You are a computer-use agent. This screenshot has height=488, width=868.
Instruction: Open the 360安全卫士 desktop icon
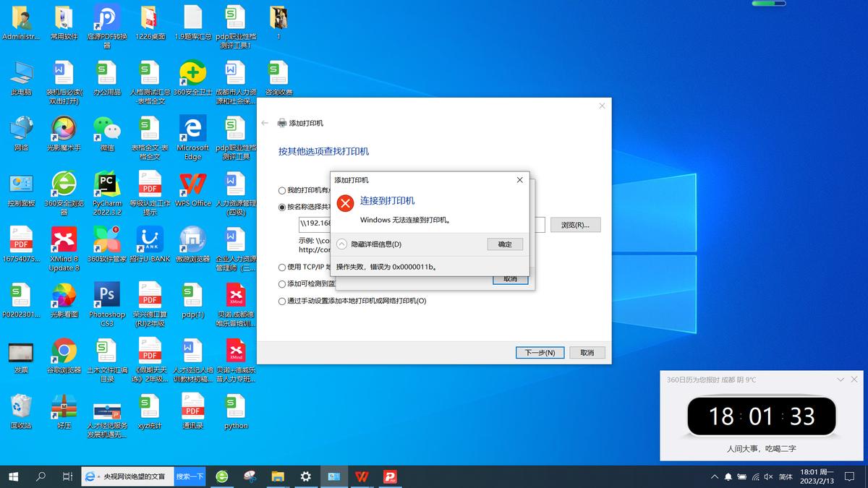tap(192, 79)
